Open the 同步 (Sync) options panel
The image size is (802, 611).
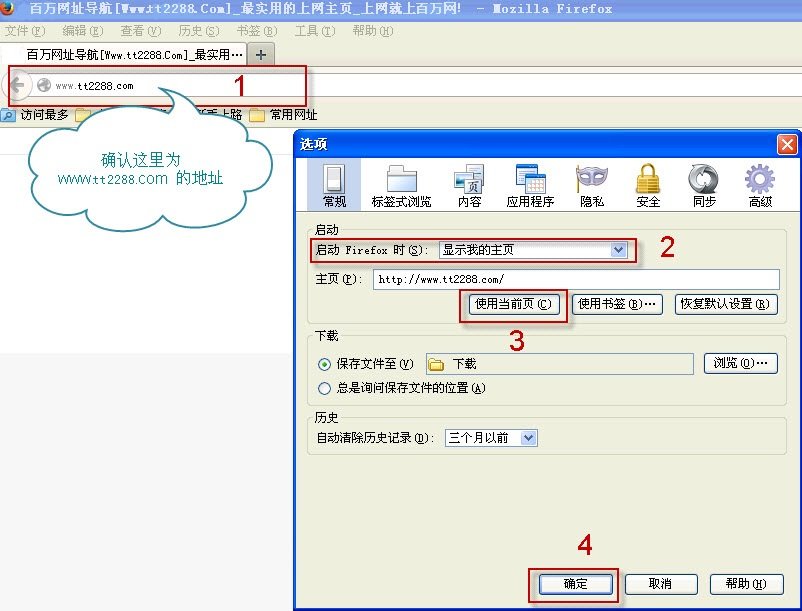click(x=703, y=186)
